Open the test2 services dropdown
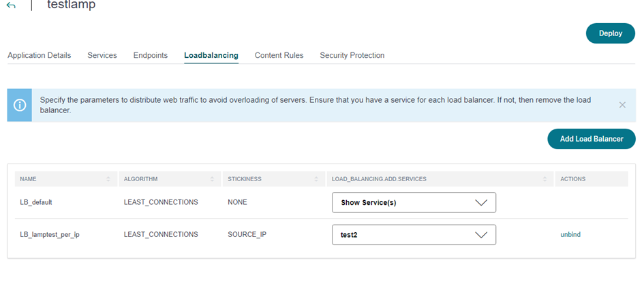644x305 pixels. click(x=414, y=235)
